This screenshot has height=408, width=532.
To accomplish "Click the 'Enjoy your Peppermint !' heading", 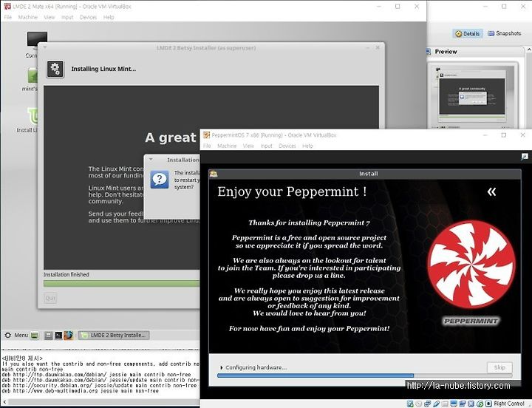I will 292,191.
